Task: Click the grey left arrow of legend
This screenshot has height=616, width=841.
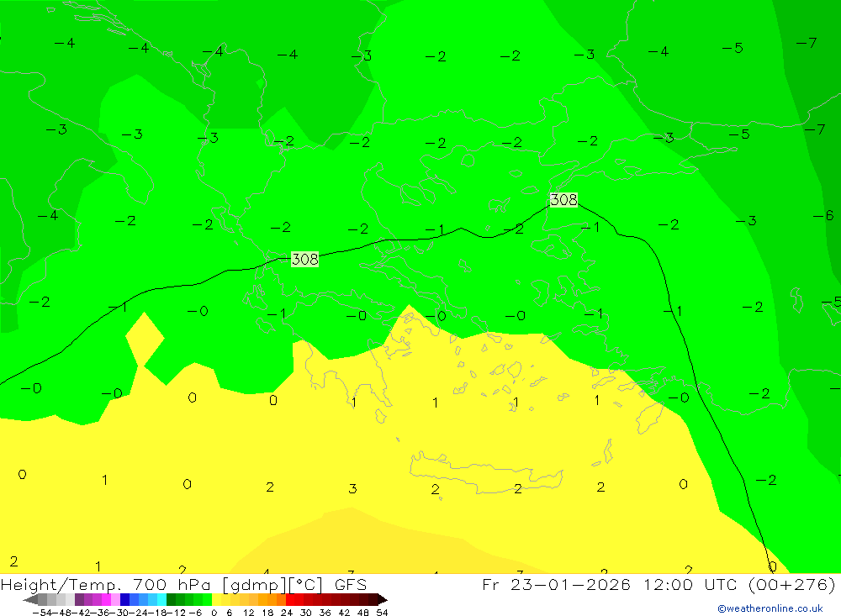Action: [x=31, y=599]
